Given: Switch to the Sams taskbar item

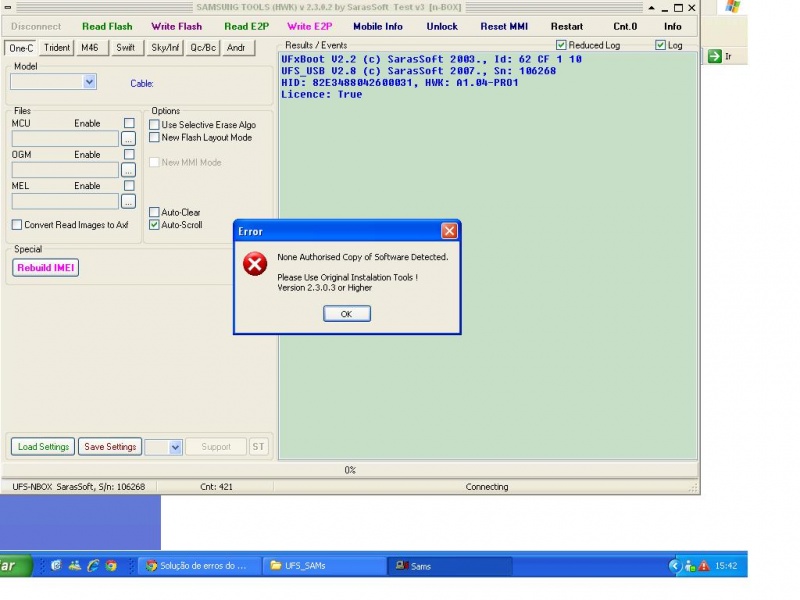Looking at the screenshot, I should click(x=450, y=566).
